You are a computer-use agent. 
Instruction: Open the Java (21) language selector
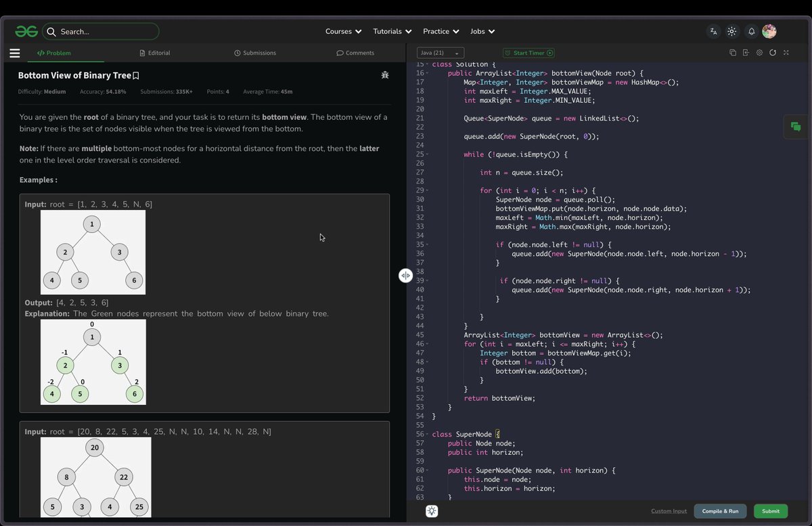point(441,53)
